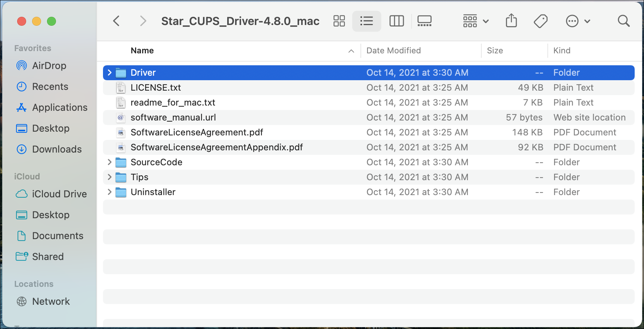The height and width of the screenshot is (329, 644).
Task: Select the 'readme_for_mac.txt' file name
Action: click(x=173, y=103)
